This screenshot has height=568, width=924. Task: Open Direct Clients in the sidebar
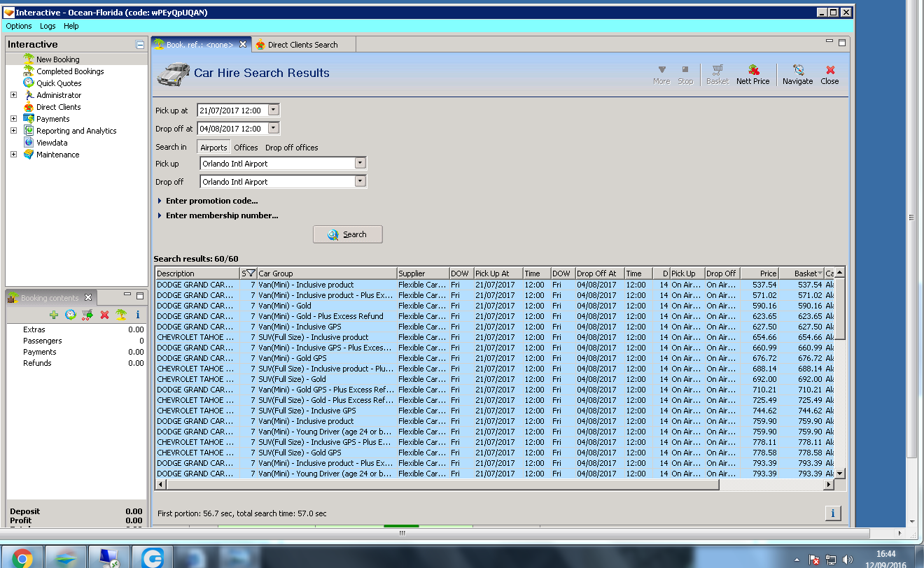(59, 107)
